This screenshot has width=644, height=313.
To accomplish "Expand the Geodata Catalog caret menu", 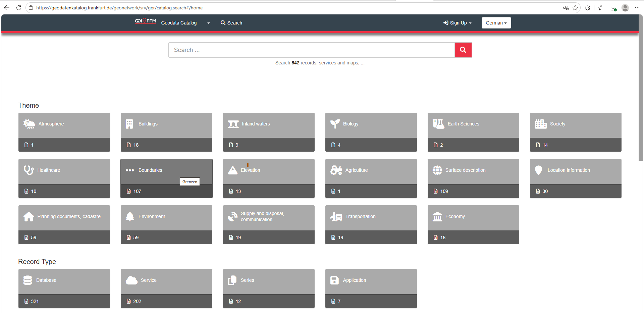I will point(208,23).
